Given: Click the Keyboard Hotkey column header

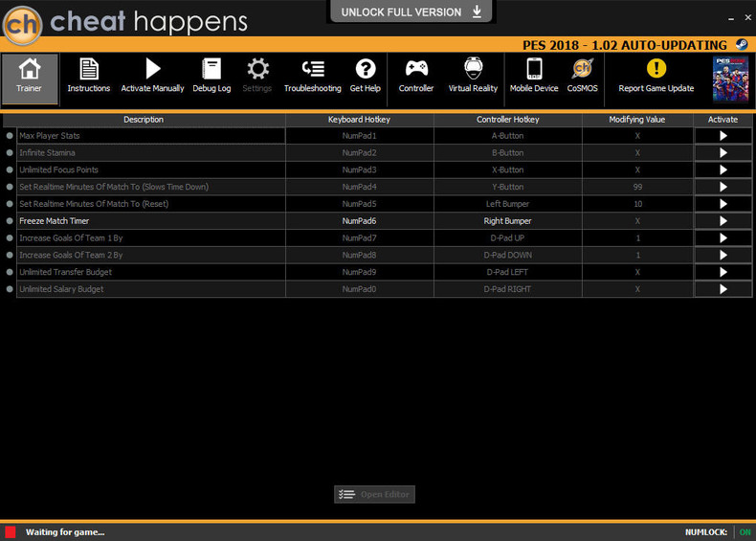Looking at the screenshot, I should pos(359,120).
